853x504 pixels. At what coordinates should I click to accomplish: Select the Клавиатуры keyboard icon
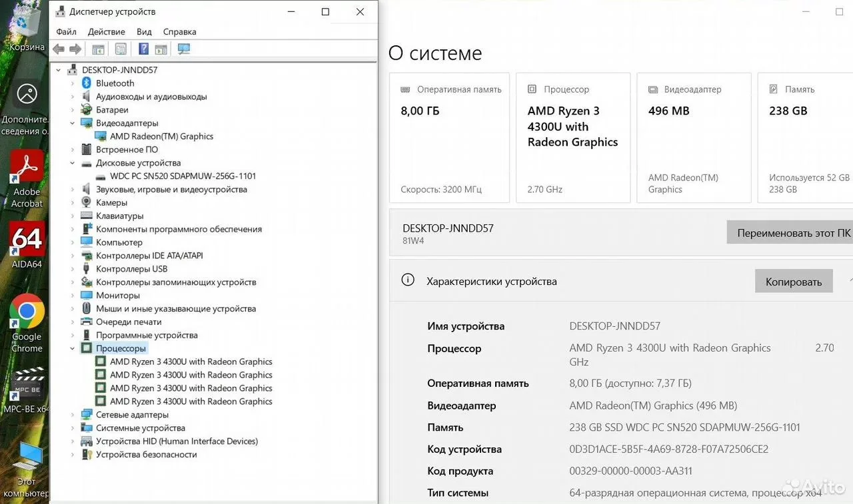pyautogui.click(x=86, y=216)
